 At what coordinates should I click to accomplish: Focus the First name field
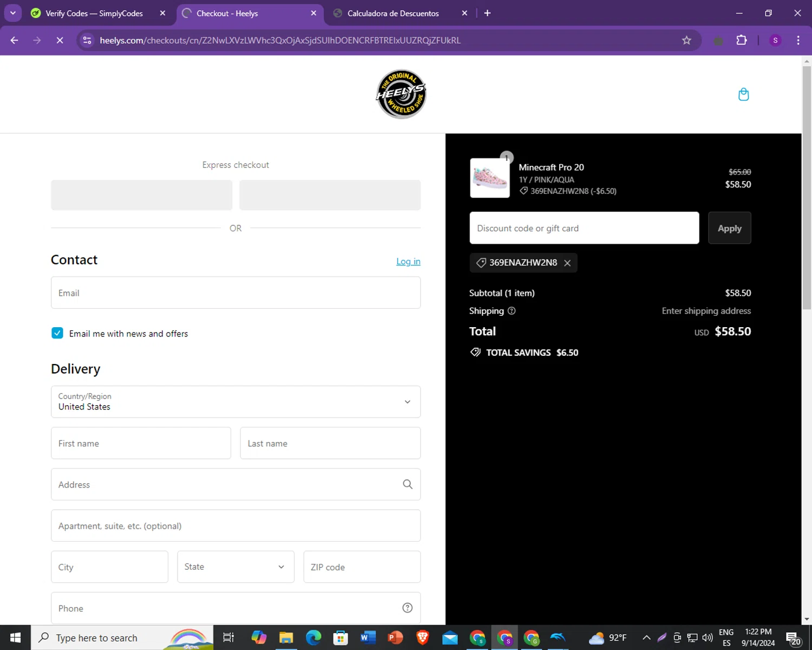(141, 443)
